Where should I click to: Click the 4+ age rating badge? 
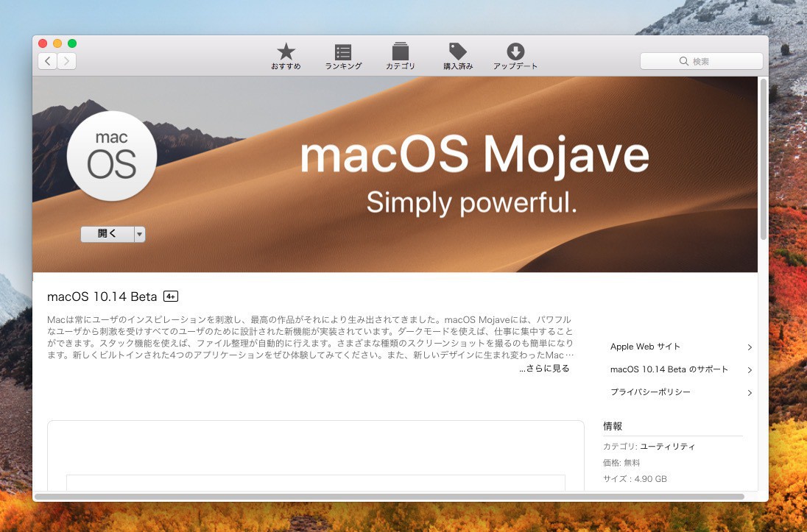171,297
